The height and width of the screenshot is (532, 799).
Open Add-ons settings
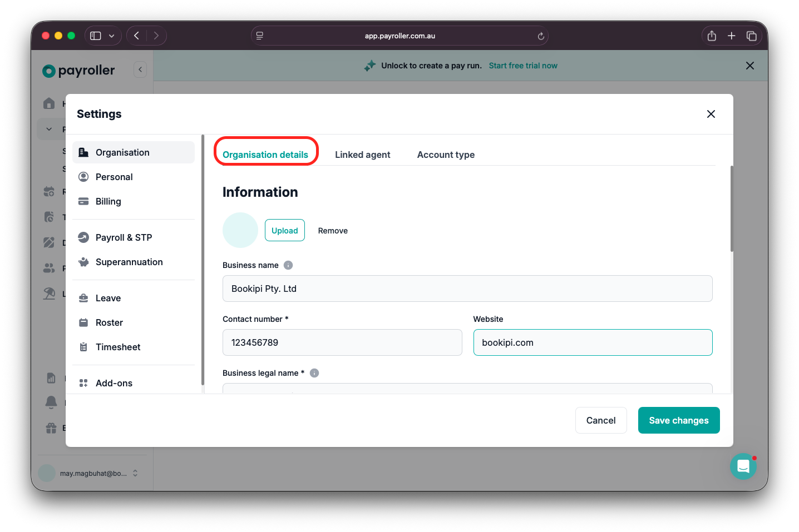pos(134,383)
